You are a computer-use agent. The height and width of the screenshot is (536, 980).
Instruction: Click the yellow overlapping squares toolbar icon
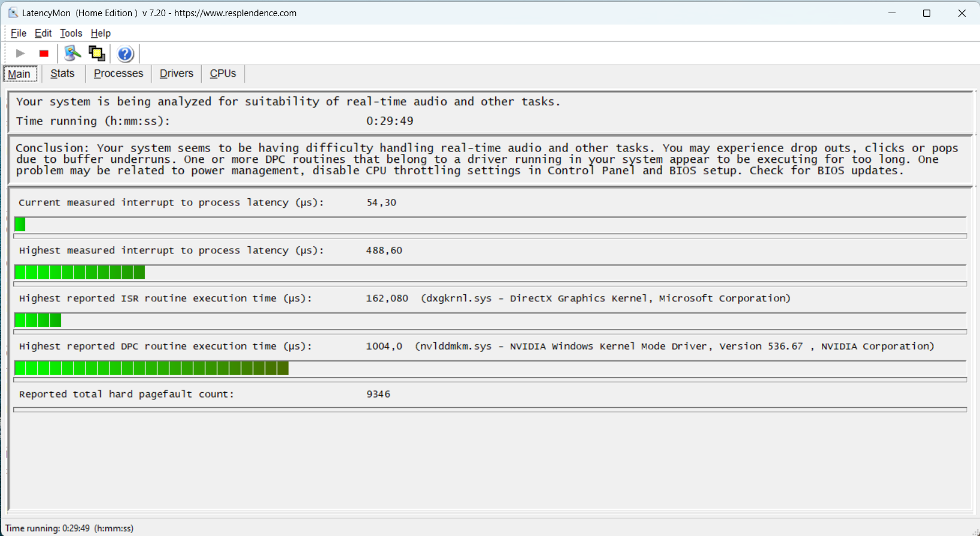tap(96, 53)
